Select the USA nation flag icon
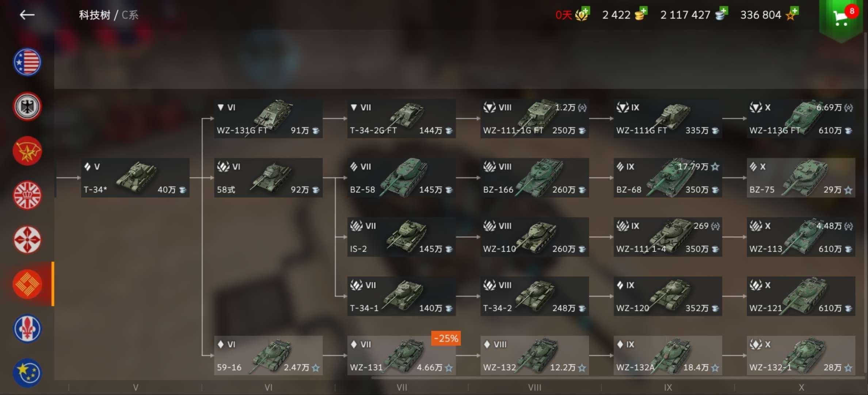 (27, 62)
